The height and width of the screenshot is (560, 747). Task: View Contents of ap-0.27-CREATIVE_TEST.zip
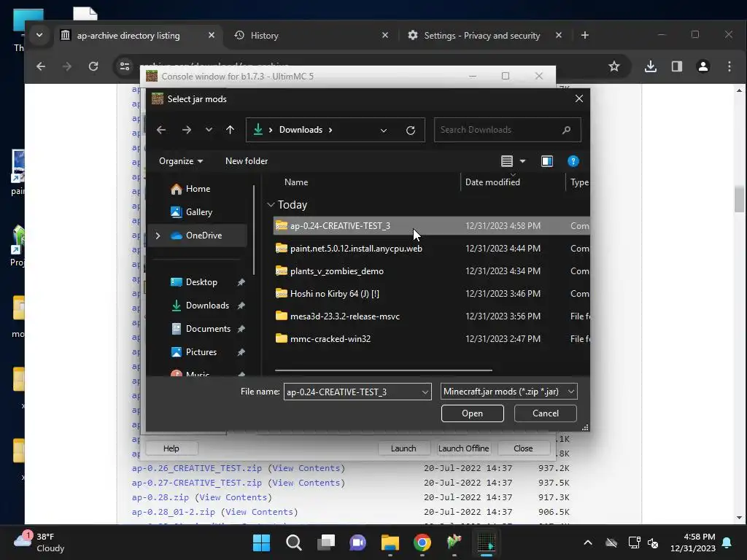[306, 483]
